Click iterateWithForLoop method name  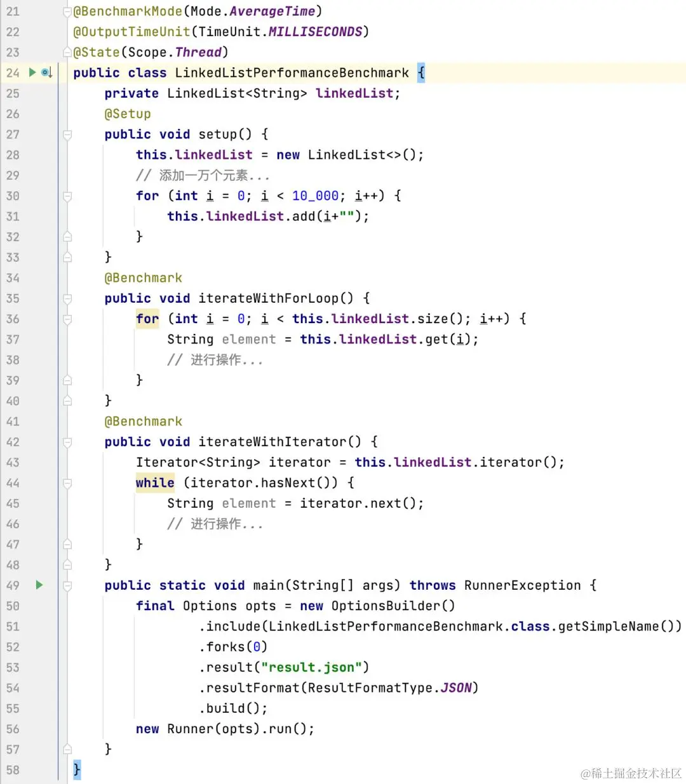276,298
